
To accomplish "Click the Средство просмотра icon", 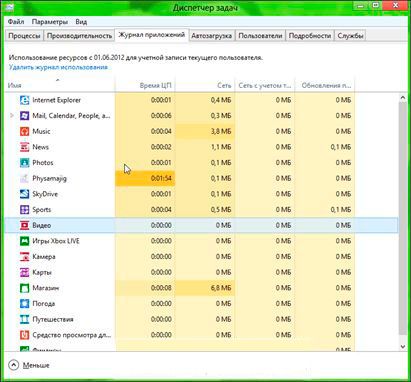I will 24,335.
